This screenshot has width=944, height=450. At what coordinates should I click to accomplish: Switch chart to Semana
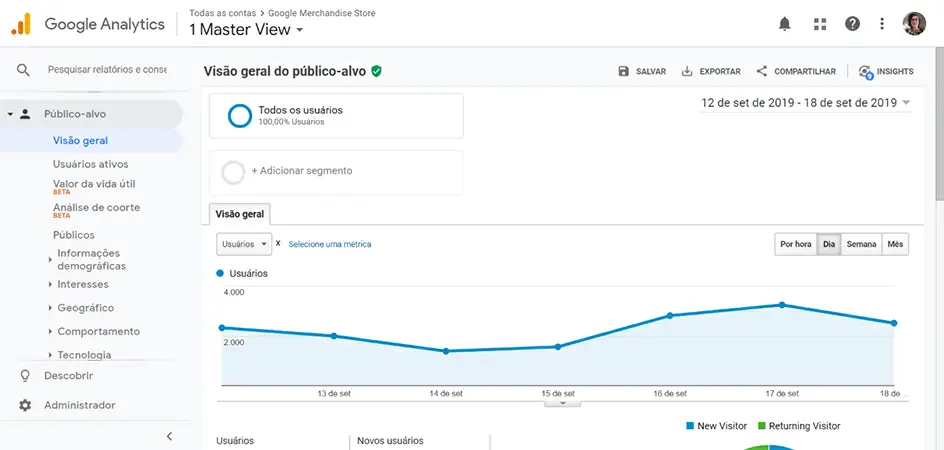[x=861, y=245]
